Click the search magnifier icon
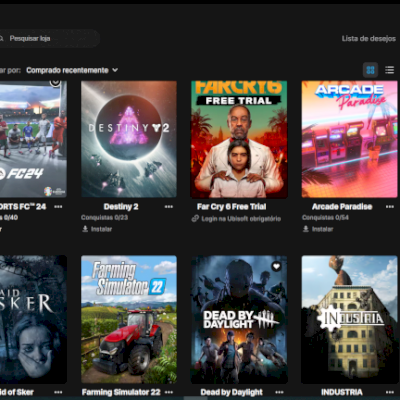The width and height of the screenshot is (400, 400). point(2,39)
